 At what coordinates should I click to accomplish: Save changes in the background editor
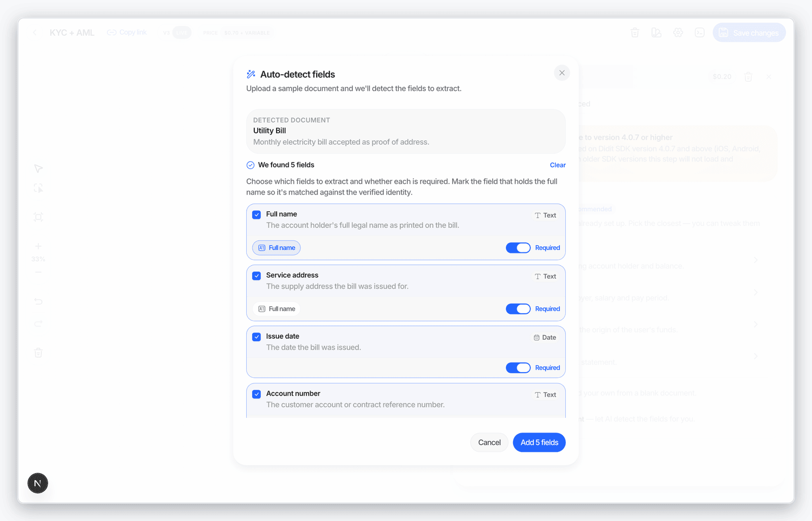tap(749, 32)
